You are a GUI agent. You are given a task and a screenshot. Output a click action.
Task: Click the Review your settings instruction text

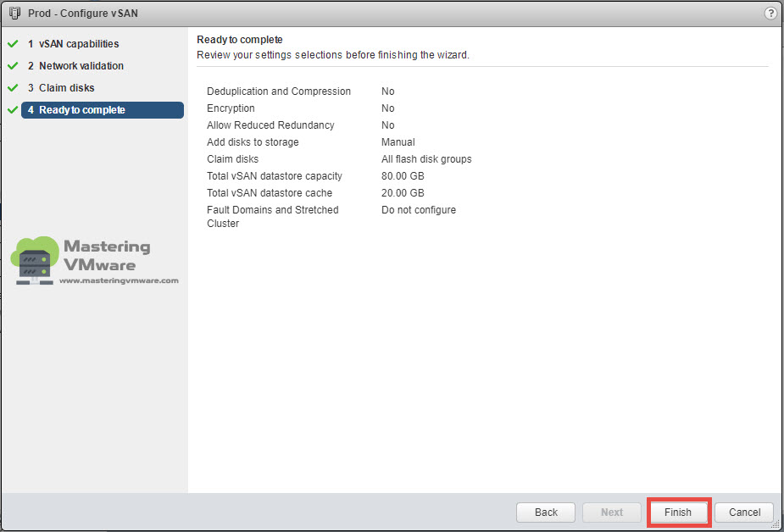tap(333, 55)
